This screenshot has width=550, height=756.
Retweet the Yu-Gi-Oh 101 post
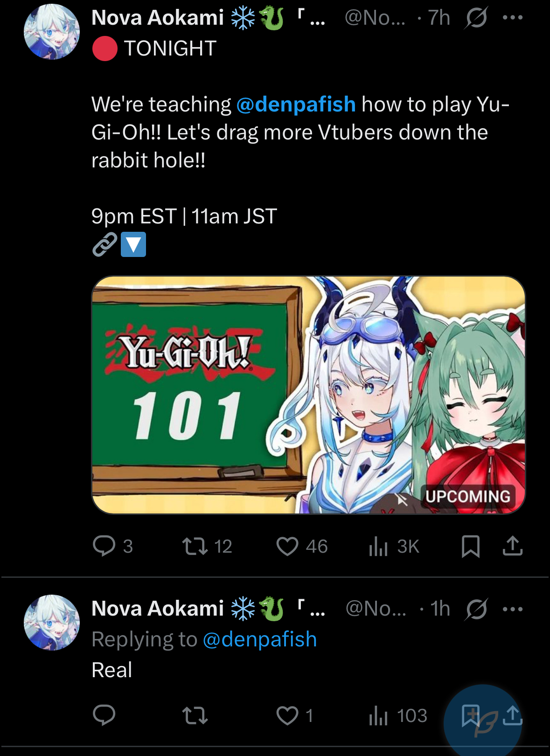(x=207, y=546)
